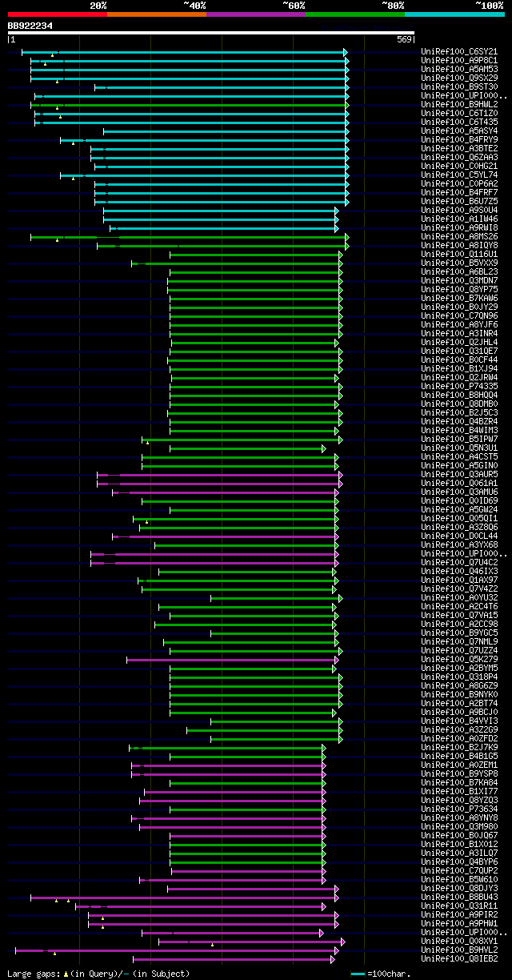Select the UniRef100_A8MS26 label
The image size is (512, 980).
click(459, 237)
